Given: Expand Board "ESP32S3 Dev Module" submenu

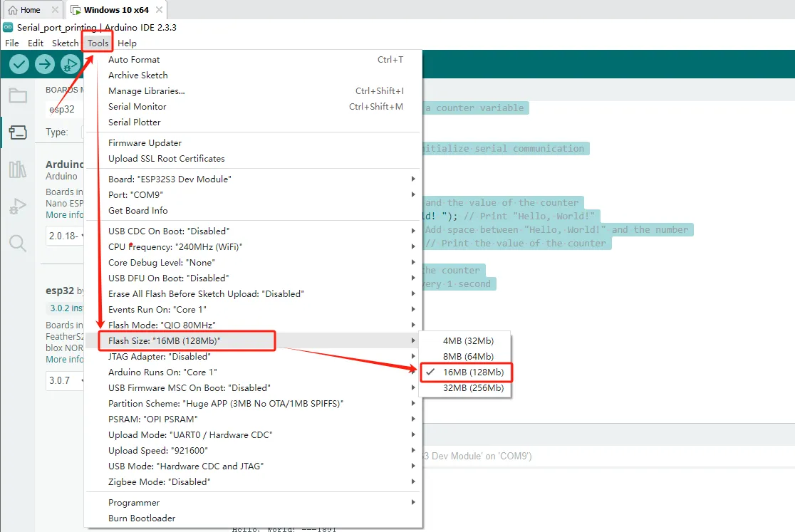Looking at the screenshot, I should tap(253, 179).
